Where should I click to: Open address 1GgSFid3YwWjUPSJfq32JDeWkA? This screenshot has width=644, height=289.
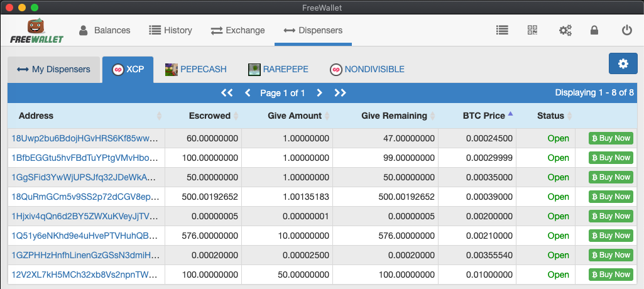coord(84,177)
